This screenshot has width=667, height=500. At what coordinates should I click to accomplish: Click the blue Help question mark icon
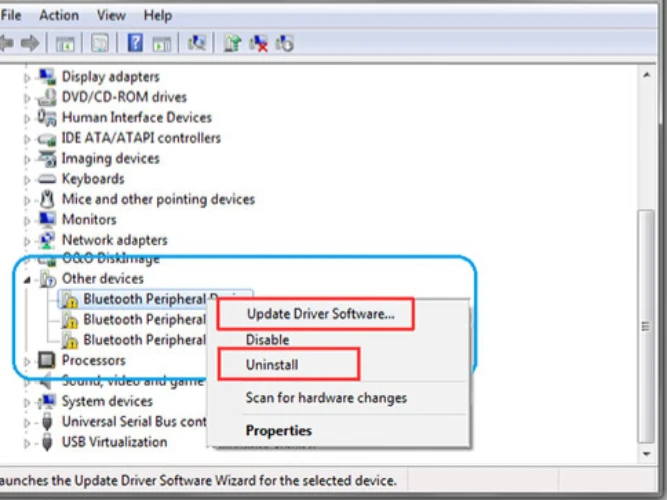(134, 43)
